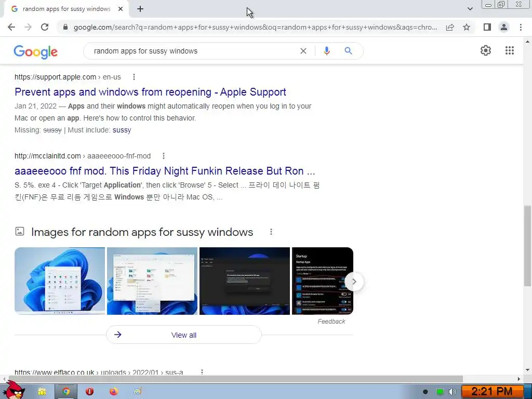Click scroll-right arrow of horizontal scrollbar
The width and height of the screenshot is (532, 399).
[519, 379]
